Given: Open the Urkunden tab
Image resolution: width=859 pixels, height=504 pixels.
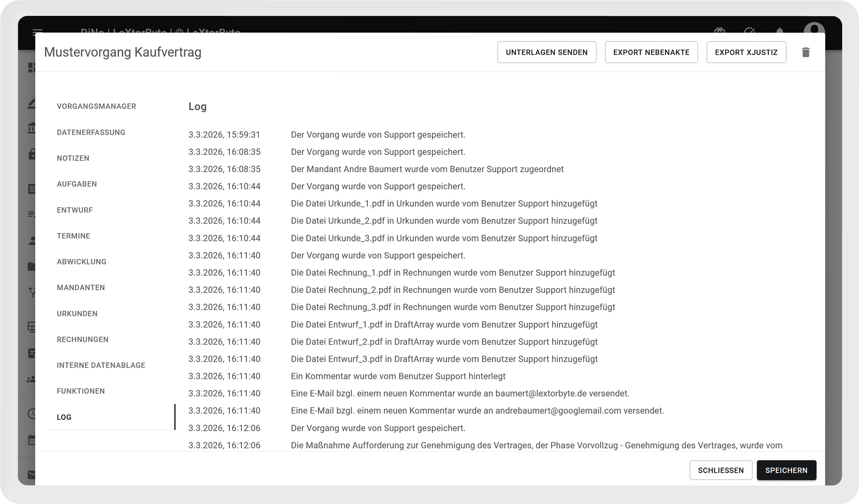Looking at the screenshot, I should (77, 313).
